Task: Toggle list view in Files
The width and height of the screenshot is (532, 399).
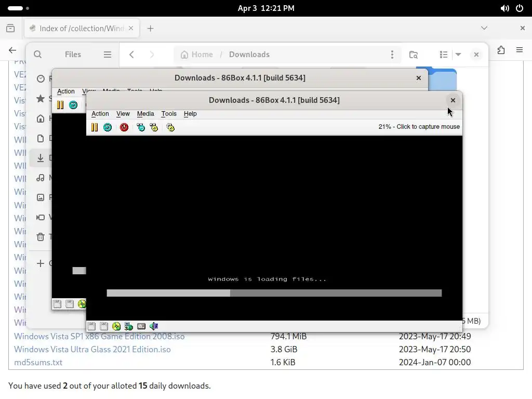Action: (444, 55)
